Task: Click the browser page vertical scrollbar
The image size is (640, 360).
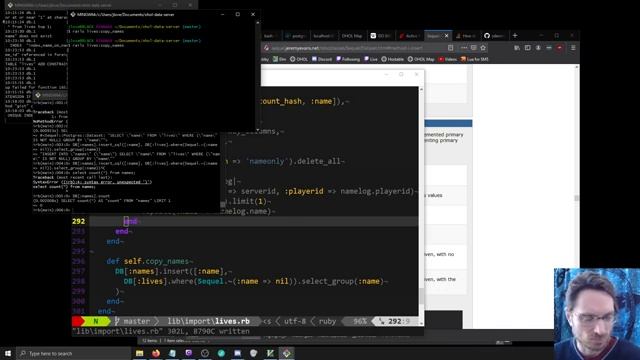Action: pyautogui.click(x=576, y=196)
